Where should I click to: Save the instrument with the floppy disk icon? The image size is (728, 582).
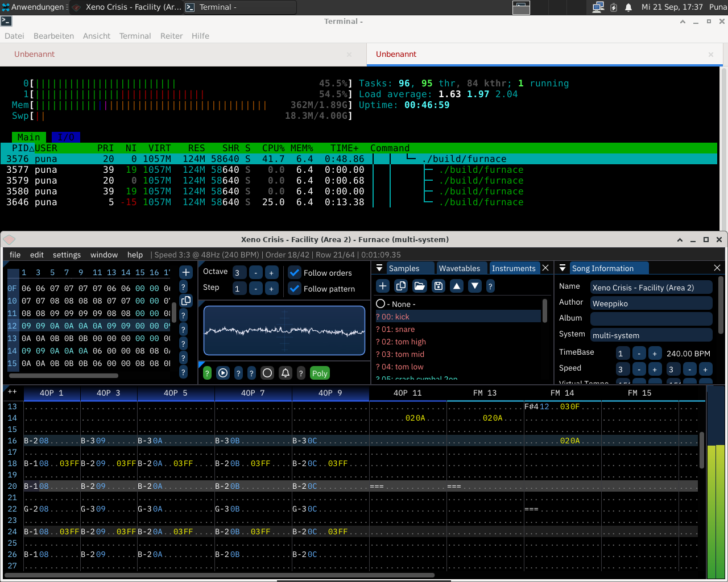click(439, 286)
